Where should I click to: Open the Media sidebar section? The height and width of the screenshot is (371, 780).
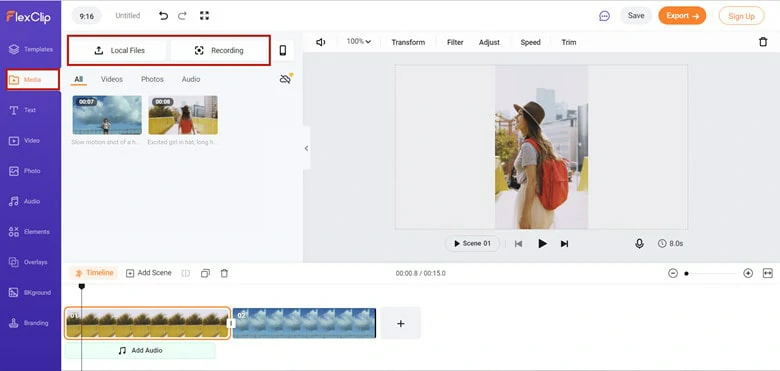pos(32,80)
